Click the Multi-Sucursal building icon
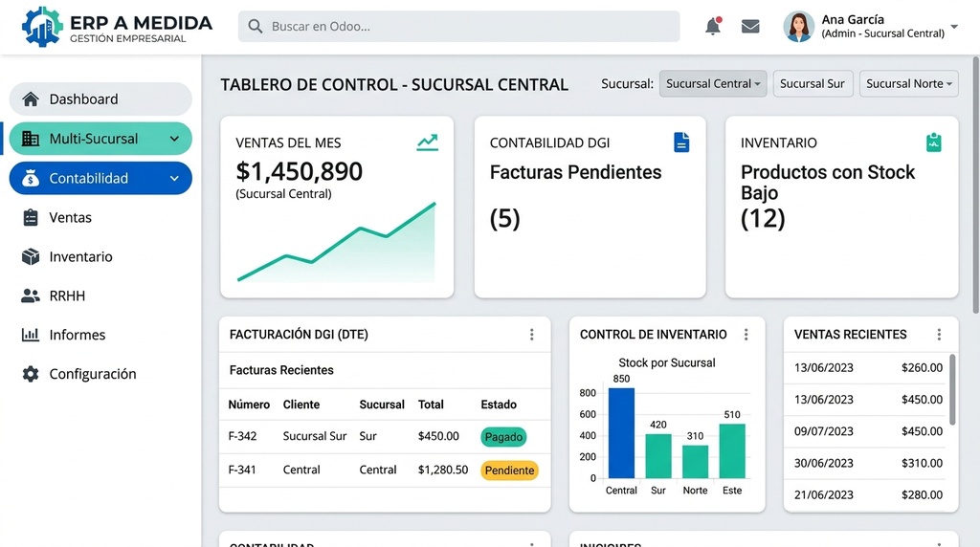Screen dimensions: 980x547 point(30,139)
